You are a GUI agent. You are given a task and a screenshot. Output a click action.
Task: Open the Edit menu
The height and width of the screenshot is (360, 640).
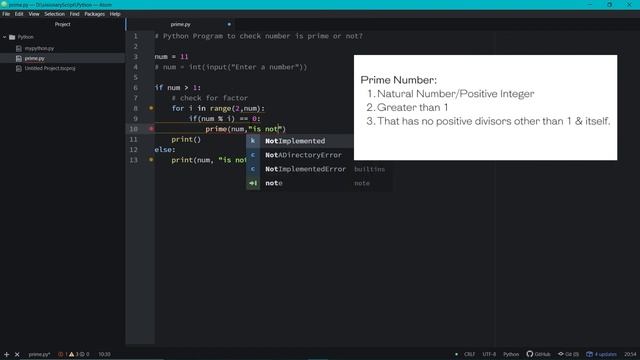[x=19, y=14]
